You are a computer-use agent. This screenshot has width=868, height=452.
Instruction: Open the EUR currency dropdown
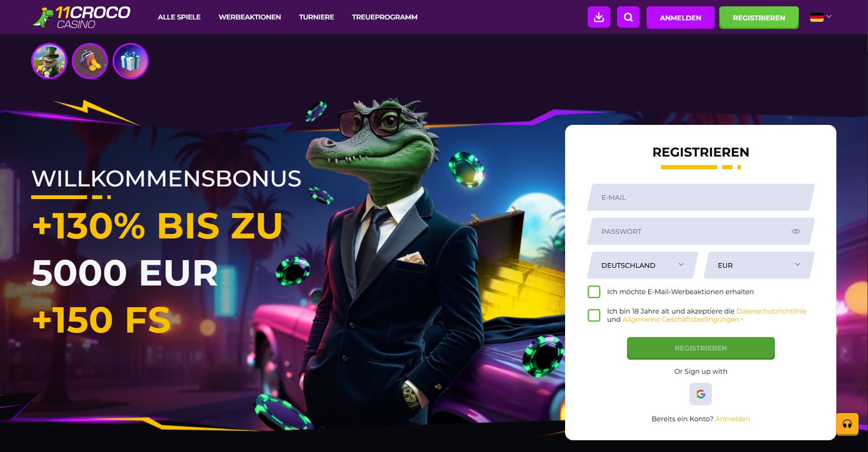(759, 265)
